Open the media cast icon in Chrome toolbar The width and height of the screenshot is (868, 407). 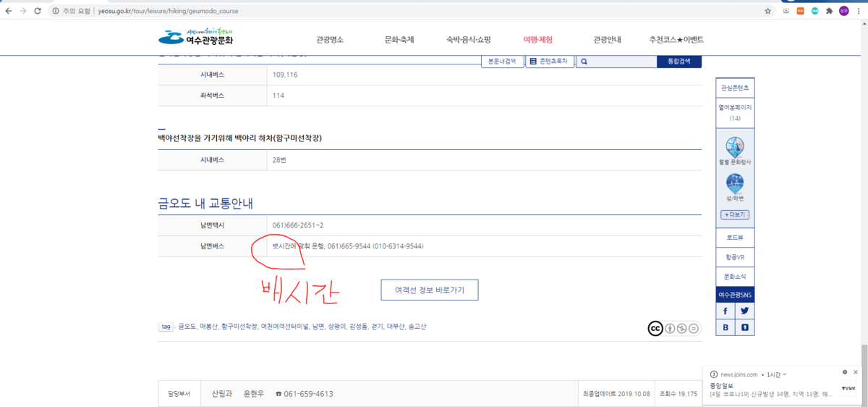(786, 11)
